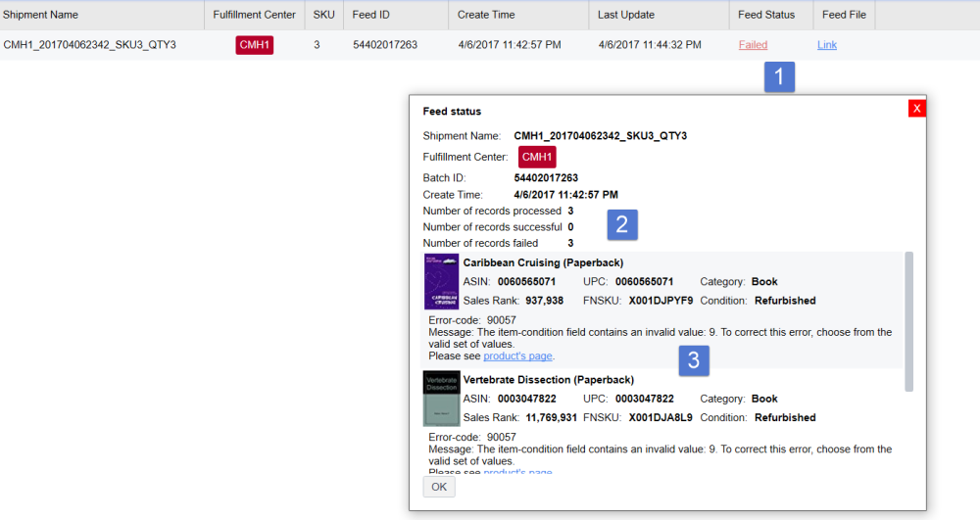980x520 pixels.
Task: Click OK in Feed status dialog
Action: coord(439,487)
